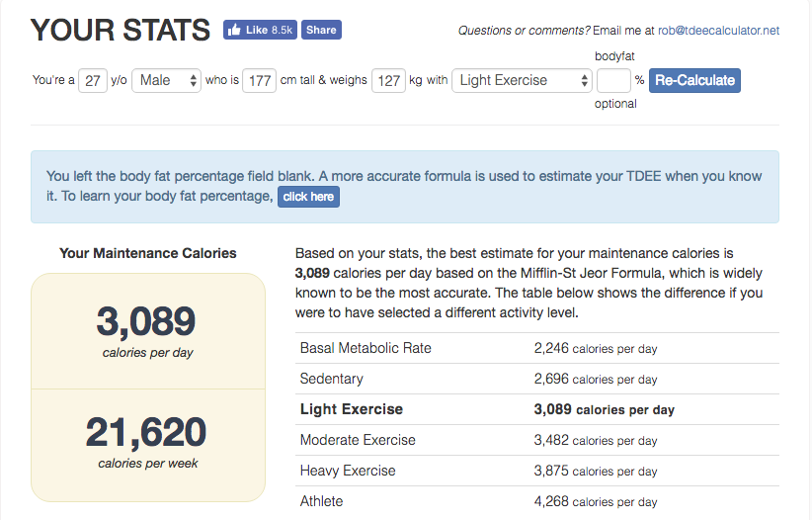The image size is (812, 520).
Task: Click the Athlete row in the table
Action: 536,501
